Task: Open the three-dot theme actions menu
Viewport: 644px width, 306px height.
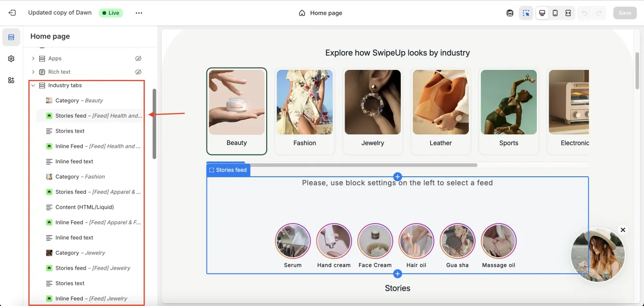Action: [x=139, y=13]
